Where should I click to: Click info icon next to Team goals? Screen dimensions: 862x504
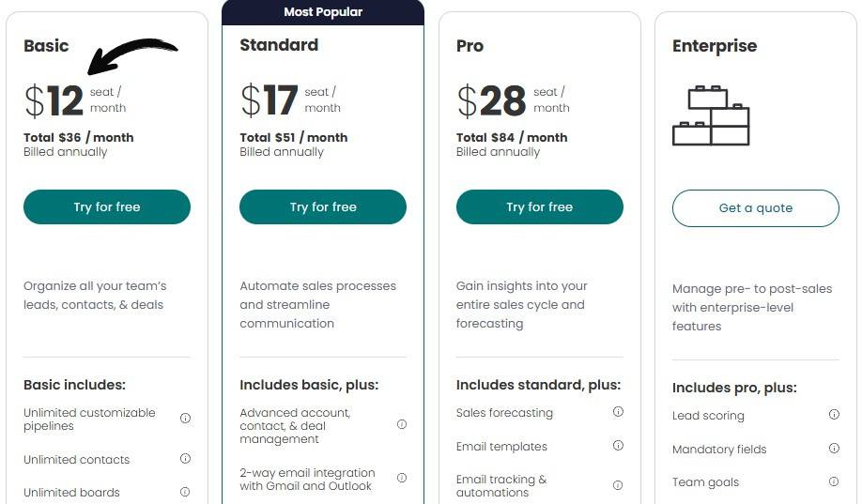(x=834, y=481)
